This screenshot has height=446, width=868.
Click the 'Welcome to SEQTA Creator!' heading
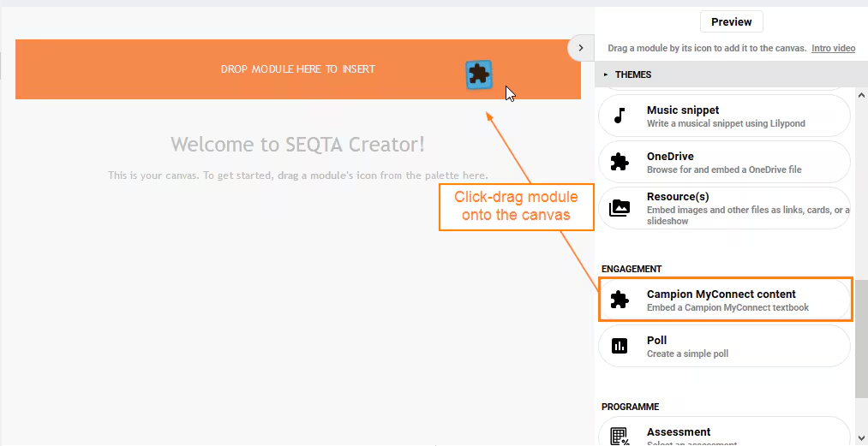[x=298, y=145]
